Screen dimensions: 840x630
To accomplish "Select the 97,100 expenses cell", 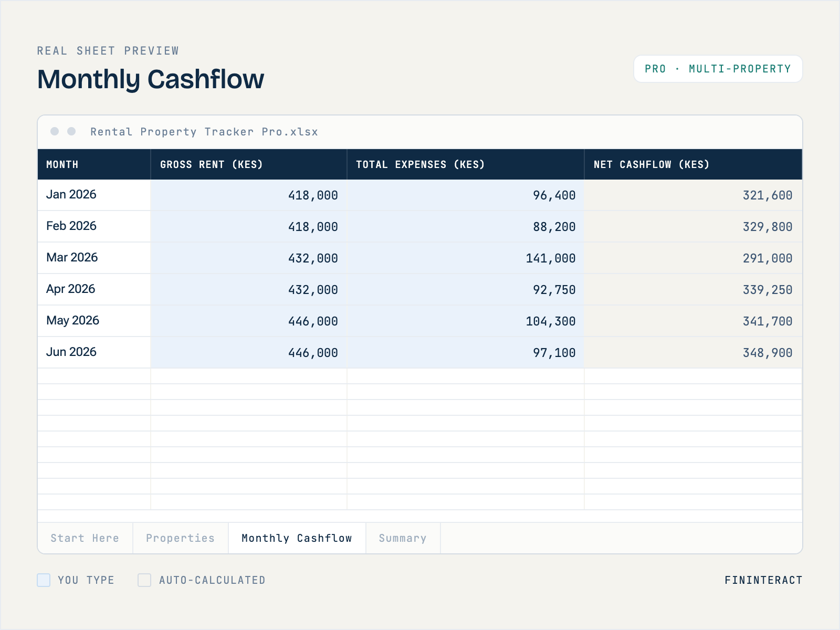I will click(x=466, y=352).
